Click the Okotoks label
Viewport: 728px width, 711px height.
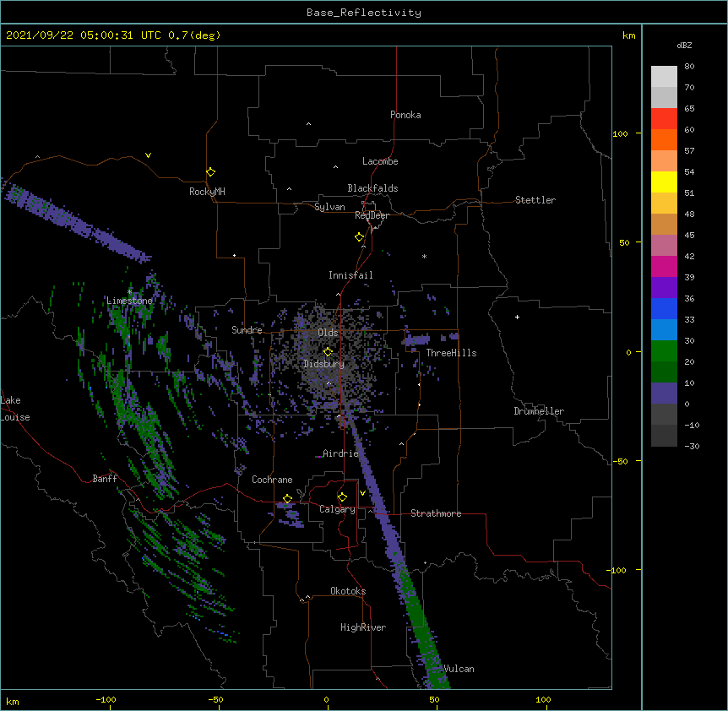348,591
